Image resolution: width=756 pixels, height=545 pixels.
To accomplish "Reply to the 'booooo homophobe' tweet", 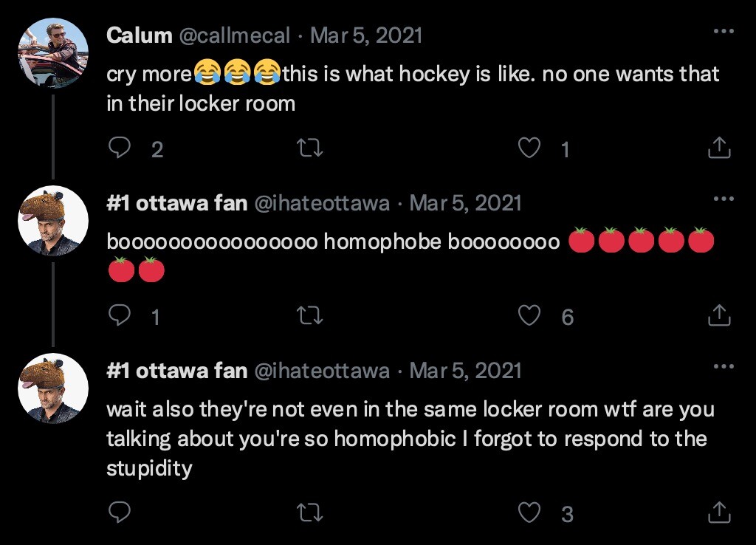I will [120, 316].
